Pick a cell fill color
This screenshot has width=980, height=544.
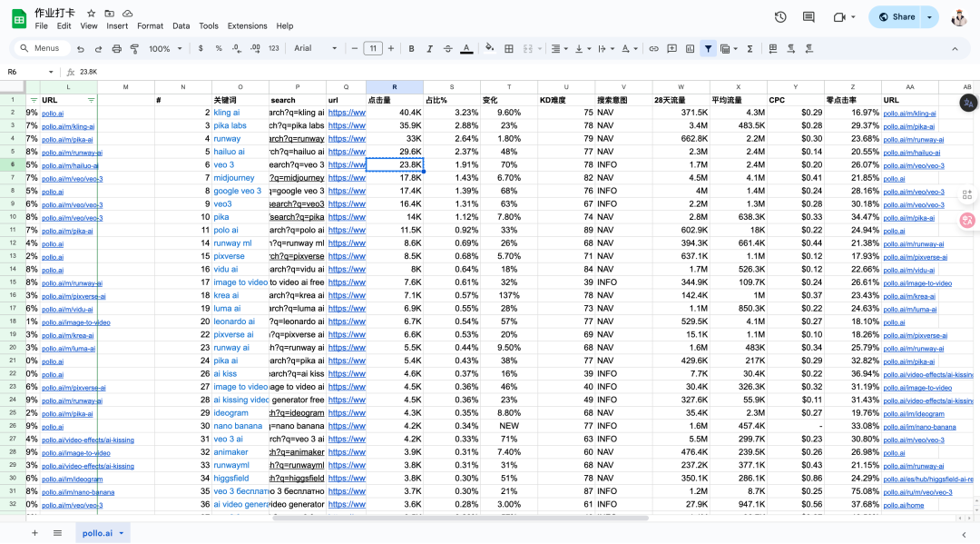pos(489,49)
